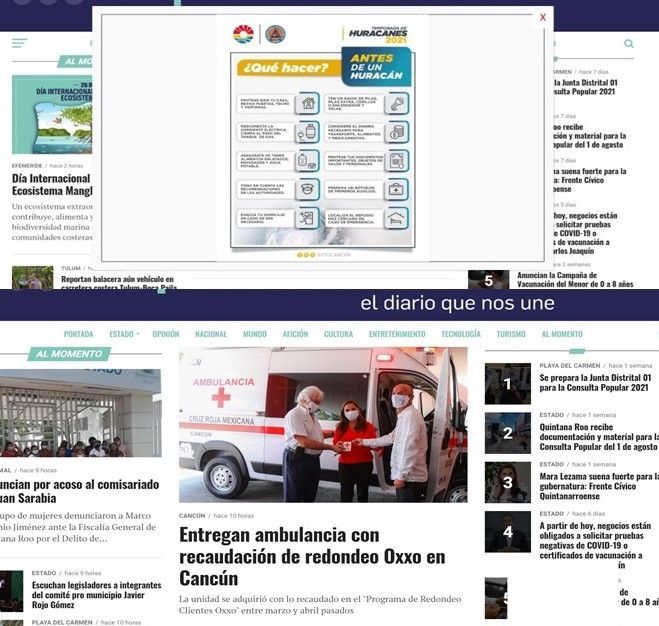Click Estado tag above Escuchan legisladores story
This screenshot has width=659, height=626.
(x=44, y=573)
